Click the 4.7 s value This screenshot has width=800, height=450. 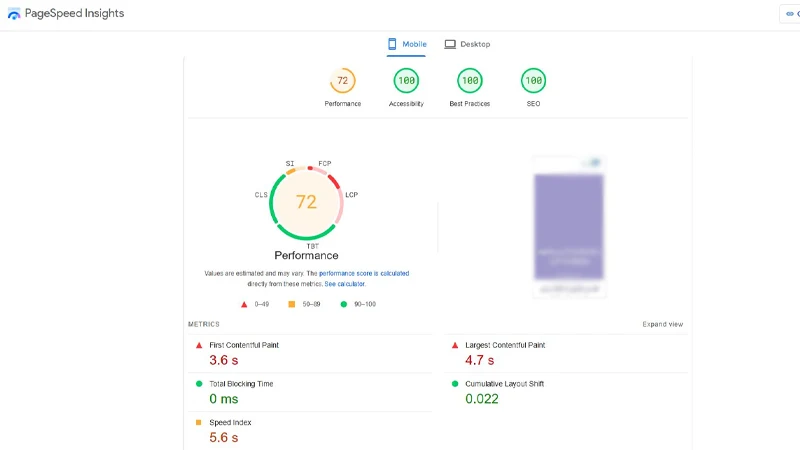coord(480,360)
